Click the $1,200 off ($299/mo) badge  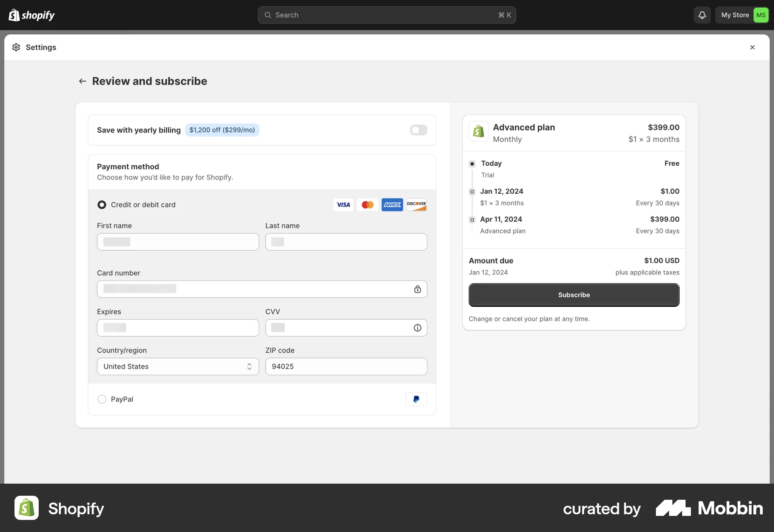[222, 130]
